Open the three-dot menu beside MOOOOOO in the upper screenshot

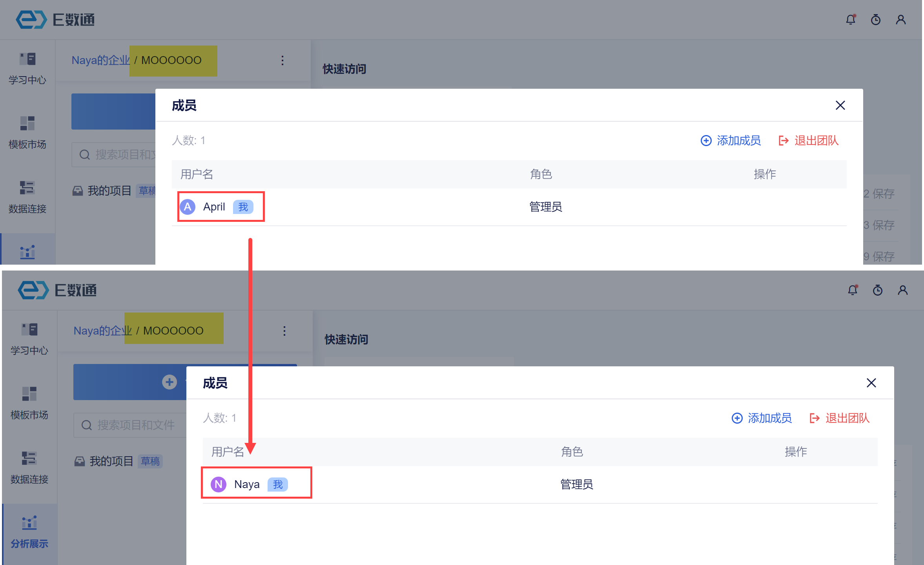pyautogui.click(x=282, y=60)
